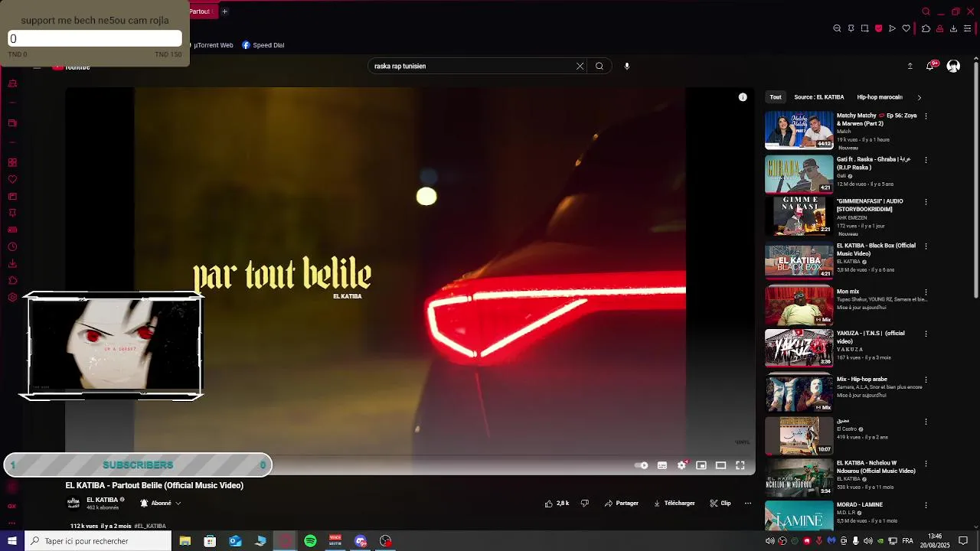The width and height of the screenshot is (980, 551).
Task: Click the #EL_KATIBA hashtag link
Action: click(x=150, y=527)
